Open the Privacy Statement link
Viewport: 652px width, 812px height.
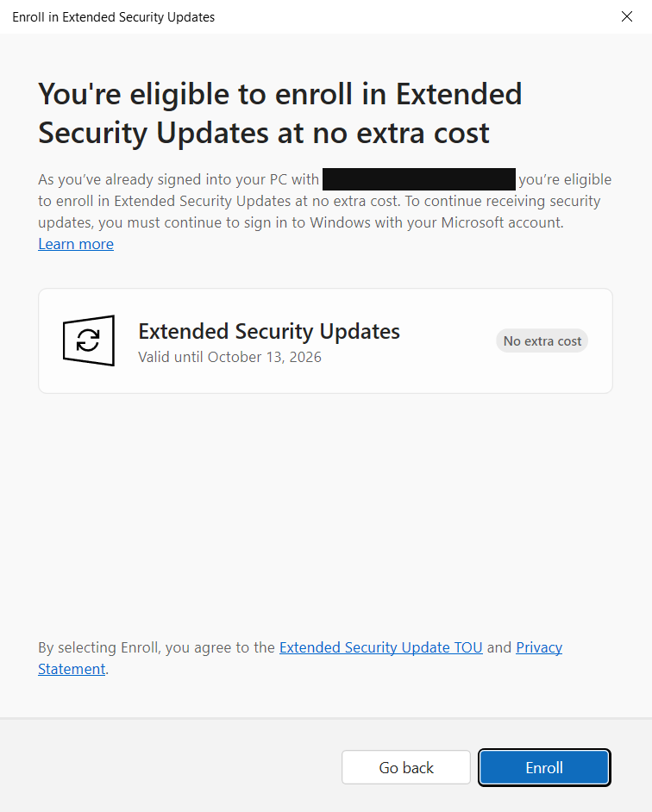coord(538,647)
